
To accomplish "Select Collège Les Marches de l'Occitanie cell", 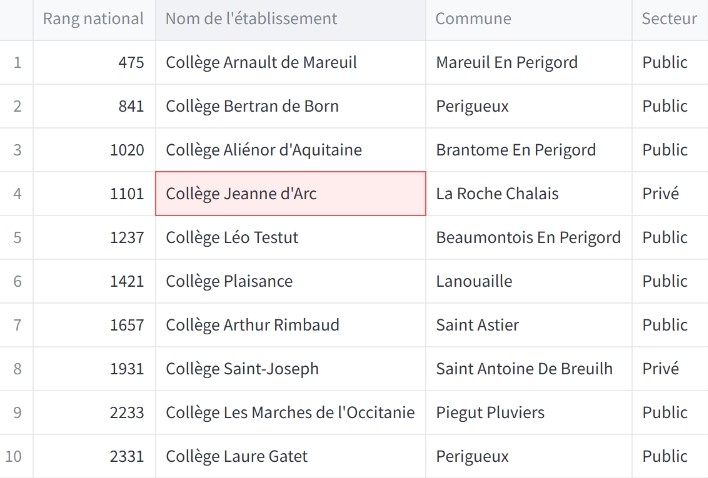I will 290,413.
